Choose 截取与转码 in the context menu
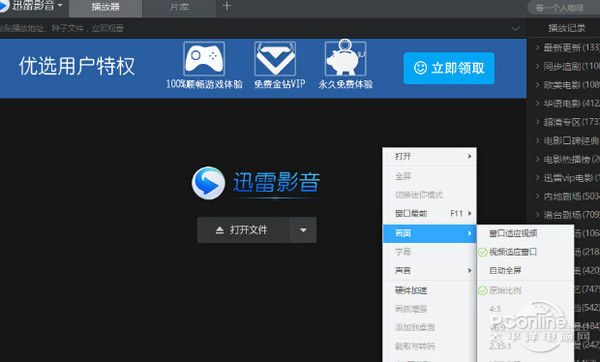Image resolution: width=600 pixels, height=362 pixels. point(429,346)
